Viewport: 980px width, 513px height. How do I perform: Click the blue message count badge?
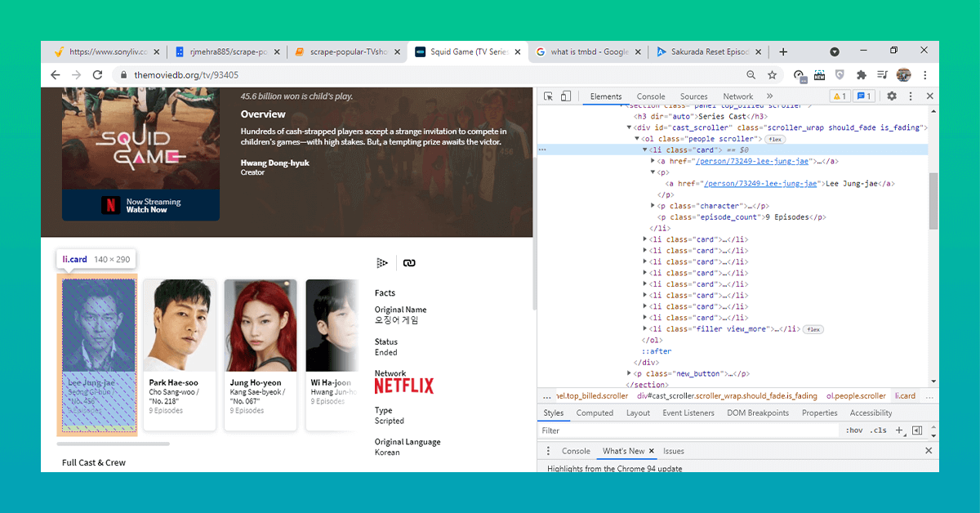[x=863, y=96]
